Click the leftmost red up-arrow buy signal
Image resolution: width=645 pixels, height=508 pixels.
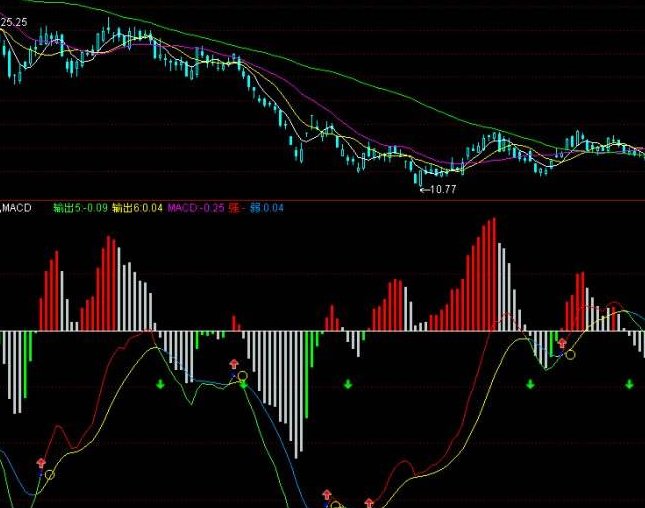(41, 463)
